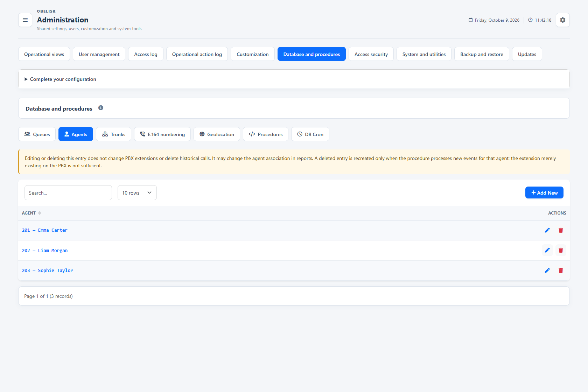The height and width of the screenshot is (392, 588).
Task: Open the 201 – Emma Carter agent link
Action: click(45, 230)
